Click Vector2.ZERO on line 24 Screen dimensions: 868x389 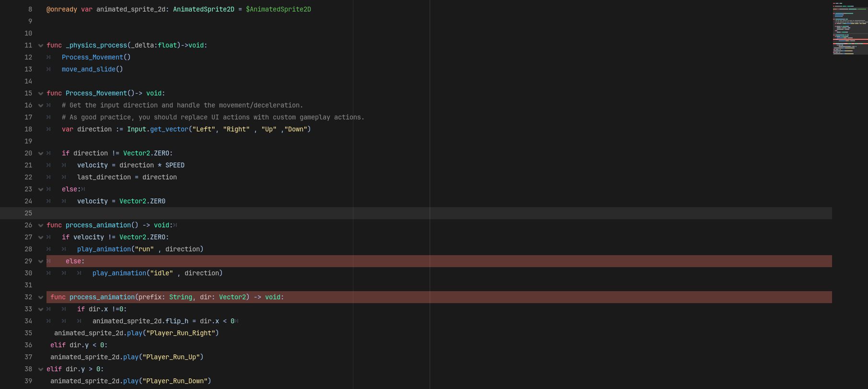coord(142,201)
